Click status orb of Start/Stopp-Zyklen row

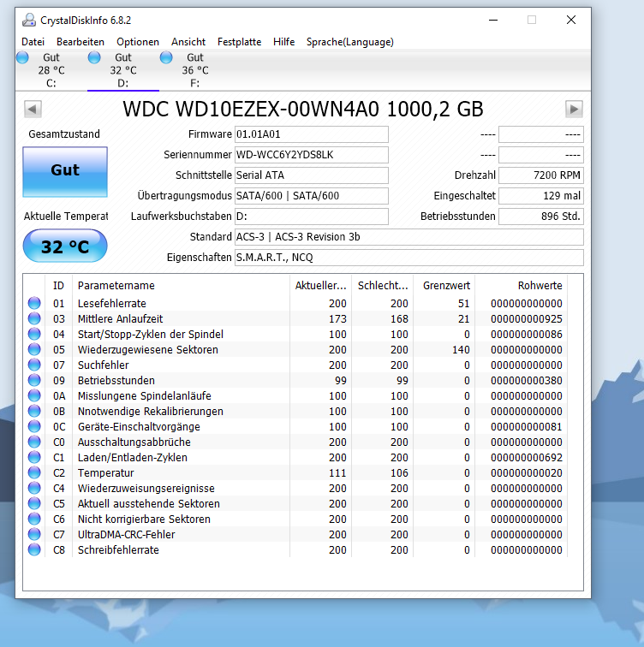(x=34, y=334)
